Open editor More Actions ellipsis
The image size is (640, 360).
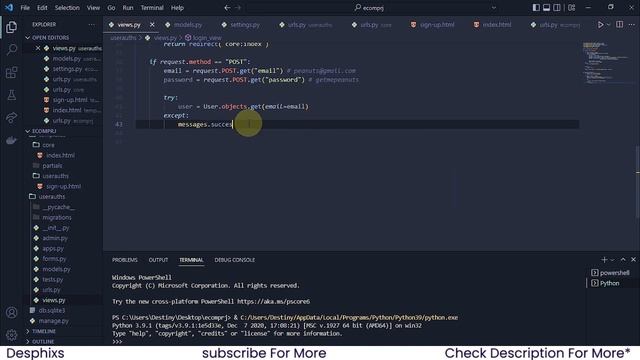pos(631,24)
